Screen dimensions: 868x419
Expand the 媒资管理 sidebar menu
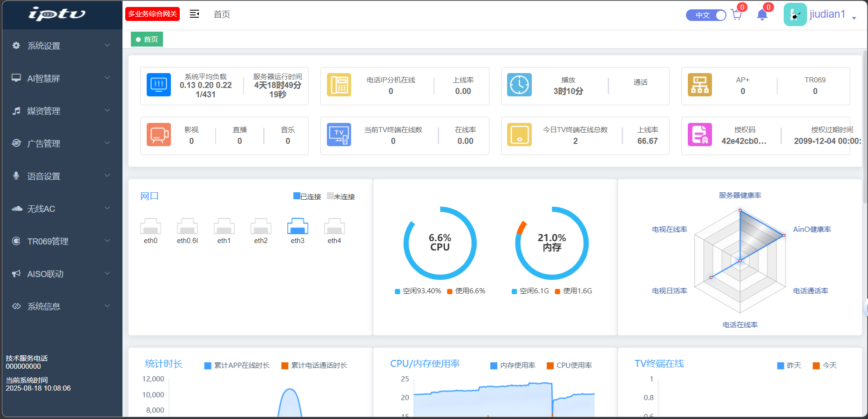coord(61,111)
